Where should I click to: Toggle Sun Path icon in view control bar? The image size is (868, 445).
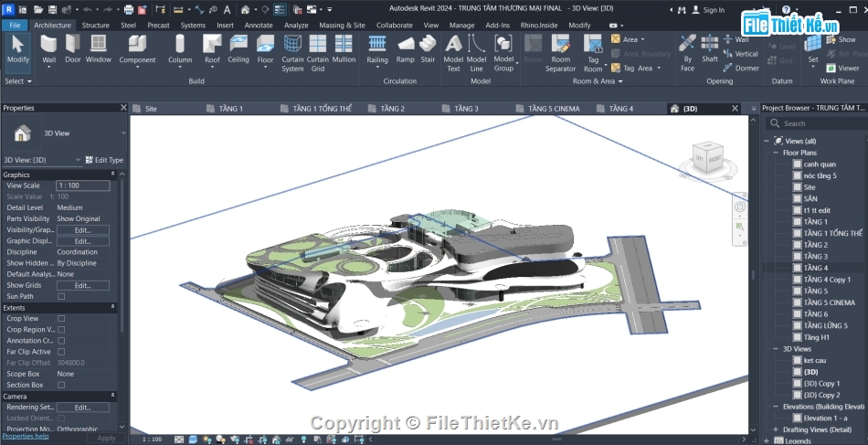[206, 440]
